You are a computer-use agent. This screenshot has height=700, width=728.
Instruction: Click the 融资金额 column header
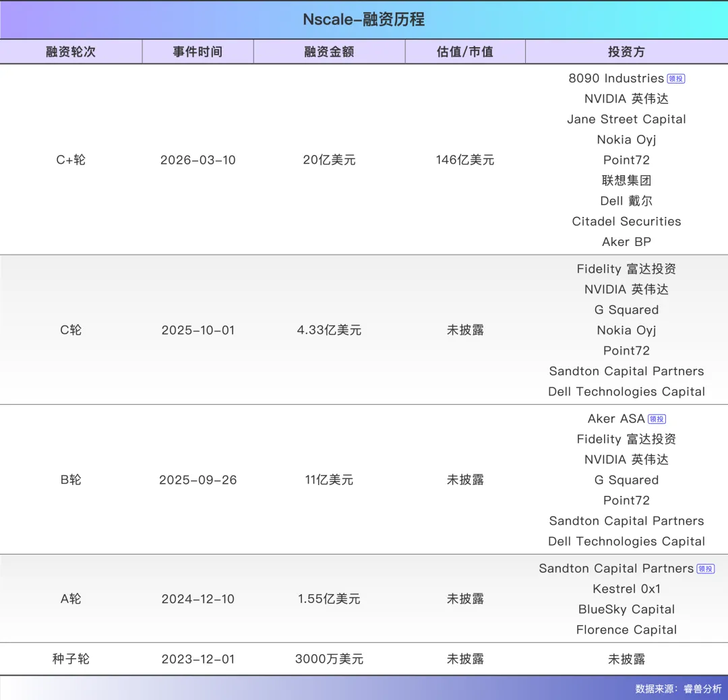point(329,51)
